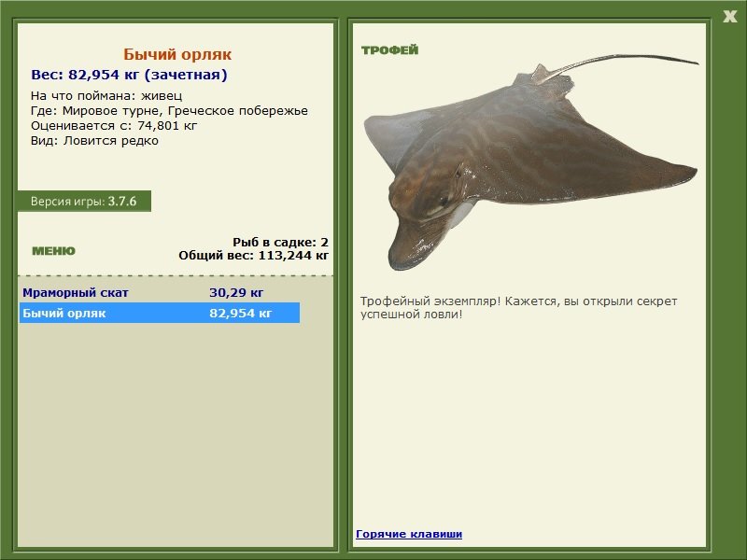Click the Рыб в садке: 2 counter
The width and height of the screenshot is (747, 560).
[281, 243]
